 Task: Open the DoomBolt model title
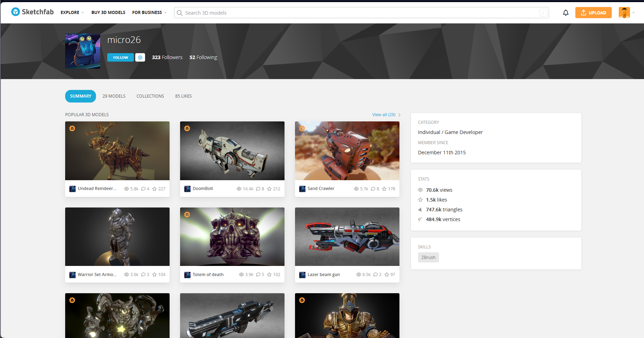click(203, 189)
